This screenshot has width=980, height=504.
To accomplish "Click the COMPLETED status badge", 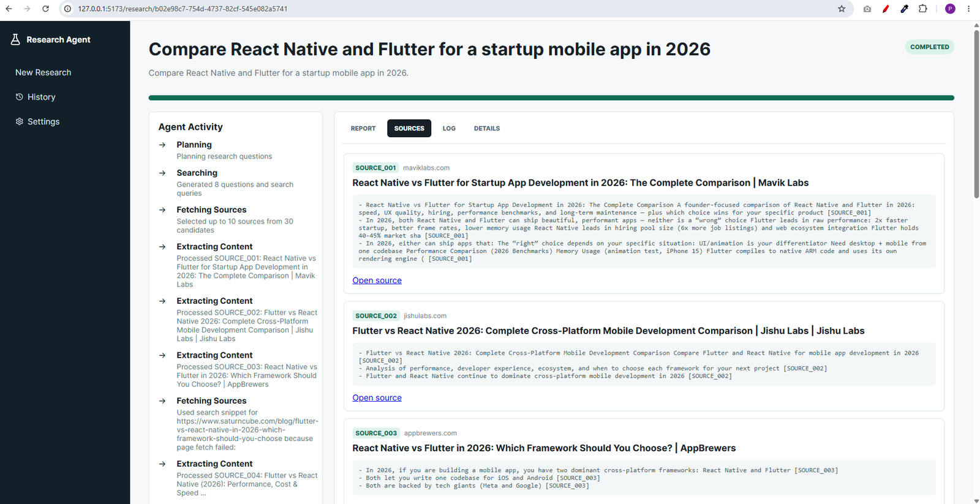I will 929,47.
